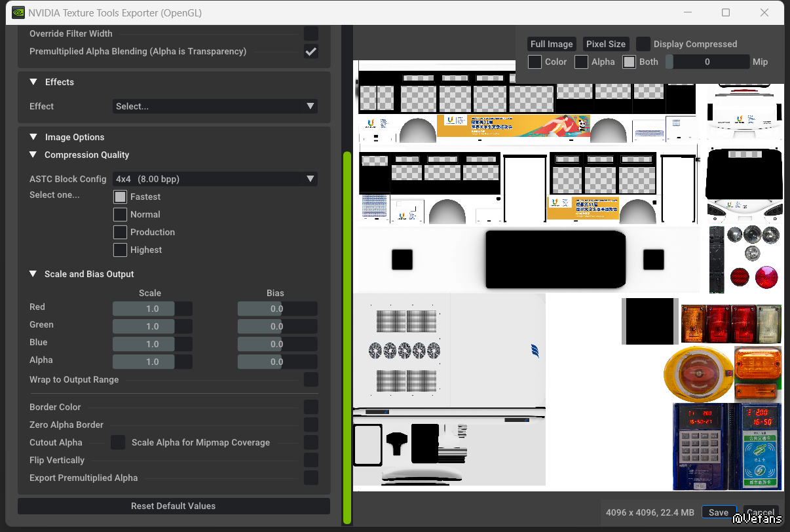Collapse the Image Options section
The image size is (790, 532).
[33, 137]
